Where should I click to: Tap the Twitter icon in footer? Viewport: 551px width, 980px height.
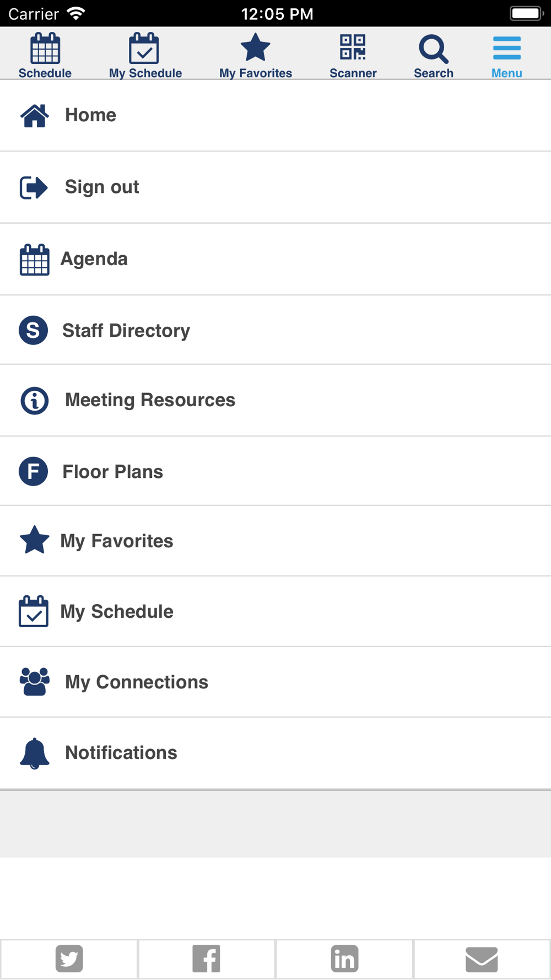[69, 959]
